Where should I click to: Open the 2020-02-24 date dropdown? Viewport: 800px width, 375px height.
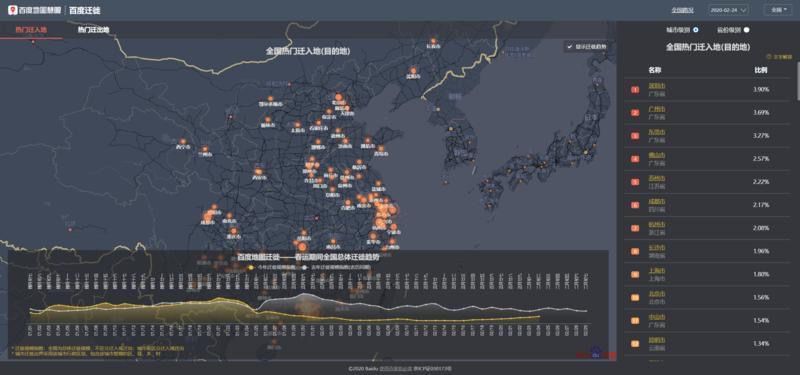click(x=729, y=10)
